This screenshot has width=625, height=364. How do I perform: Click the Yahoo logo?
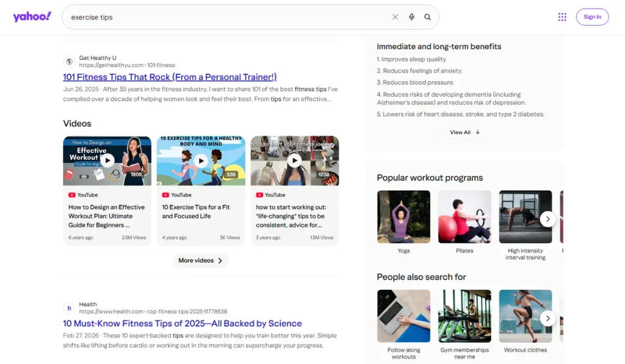32,16
